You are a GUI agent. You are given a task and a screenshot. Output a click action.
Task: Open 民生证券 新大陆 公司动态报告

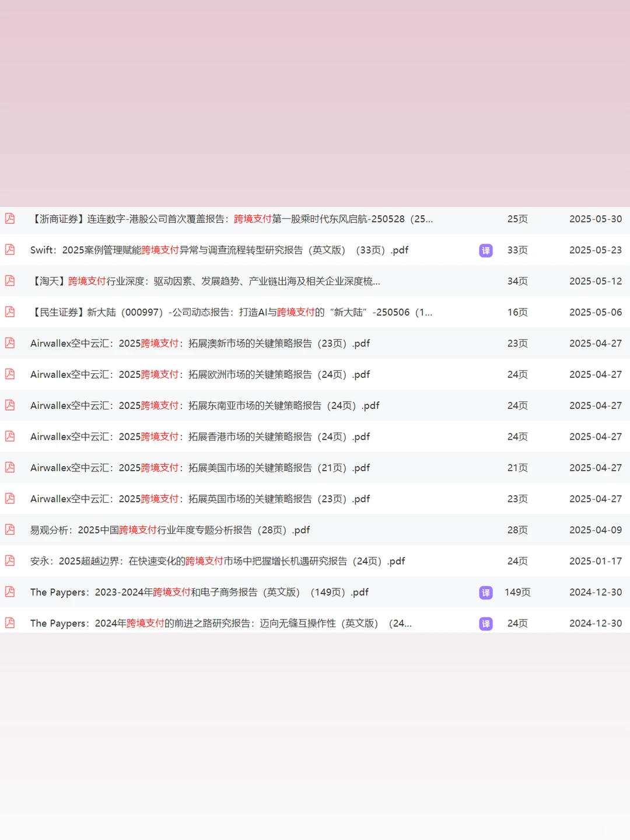232,313
